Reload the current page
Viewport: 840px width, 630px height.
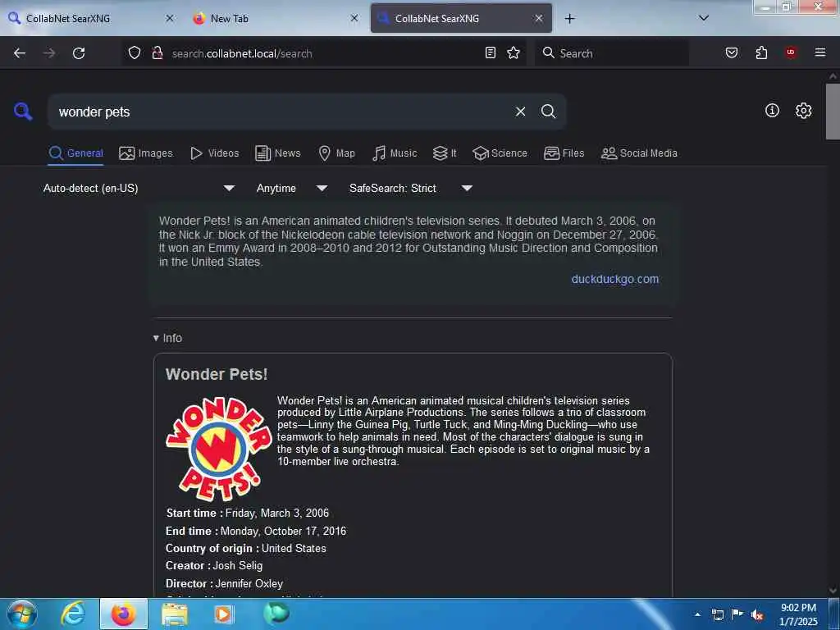[79, 53]
